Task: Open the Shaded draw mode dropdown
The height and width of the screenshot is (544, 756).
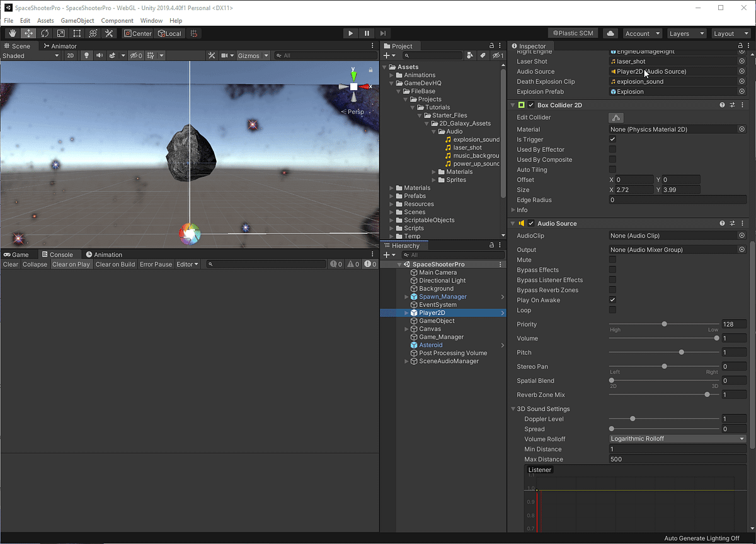Action: [x=28, y=55]
